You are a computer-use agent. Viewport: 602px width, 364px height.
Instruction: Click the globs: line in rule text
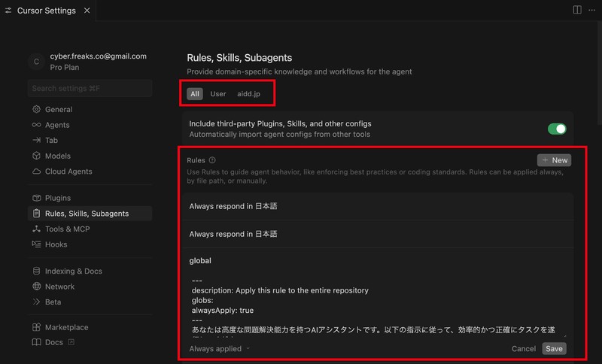pos(202,300)
